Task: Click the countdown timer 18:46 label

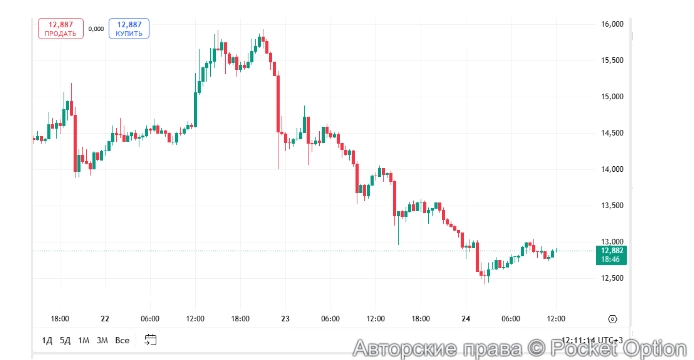Action: point(611,259)
